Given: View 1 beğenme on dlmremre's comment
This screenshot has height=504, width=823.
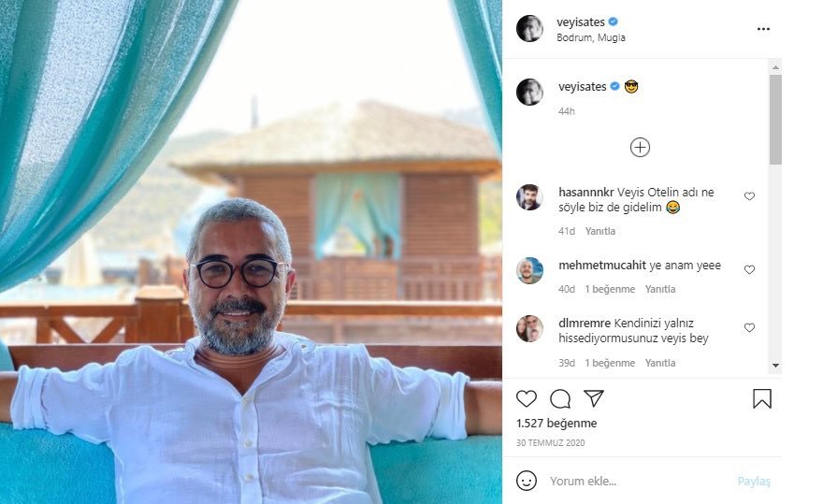Looking at the screenshot, I should [610, 363].
